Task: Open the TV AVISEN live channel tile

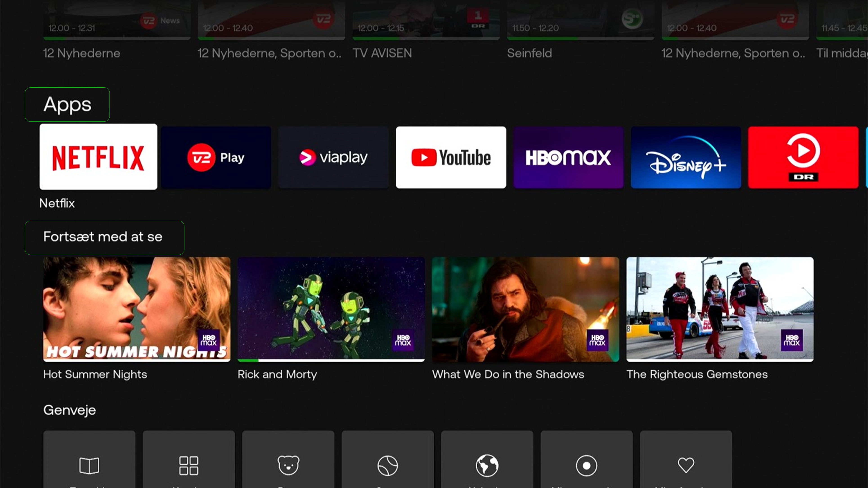Action: [426, 20]
